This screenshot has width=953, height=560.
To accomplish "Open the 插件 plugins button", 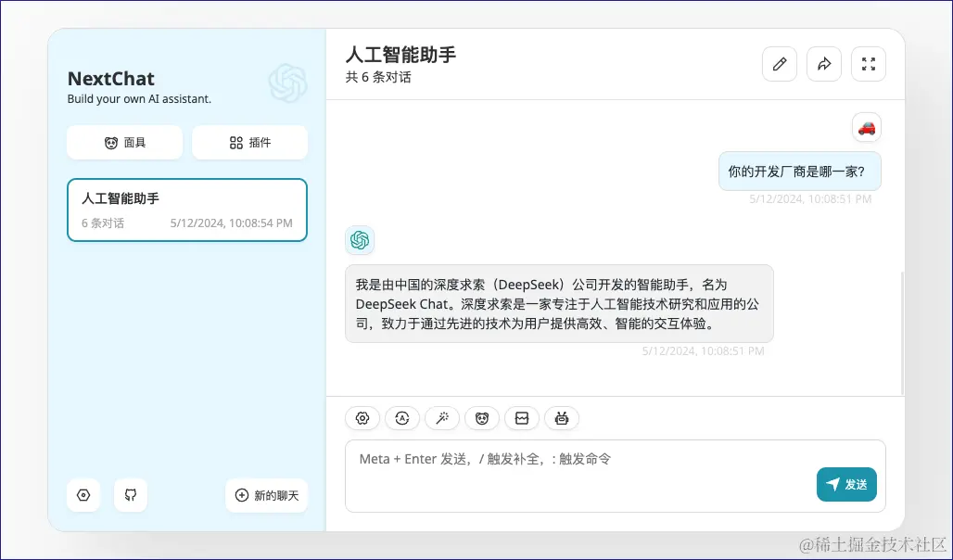I will 249,143.
